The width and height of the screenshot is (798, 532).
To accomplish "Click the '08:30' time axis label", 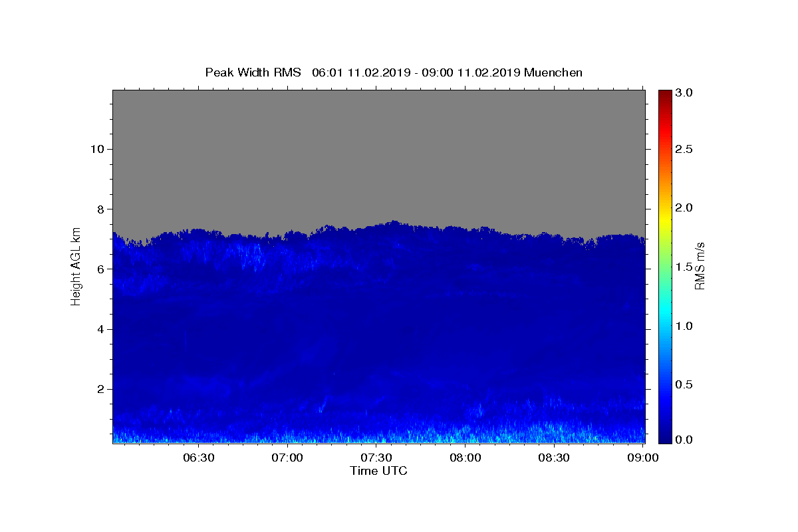I will [554, 458].
